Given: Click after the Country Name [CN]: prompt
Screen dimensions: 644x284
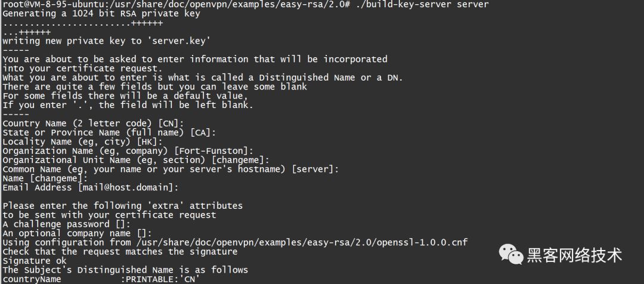Looking at the screenshot, I should 187,124.
